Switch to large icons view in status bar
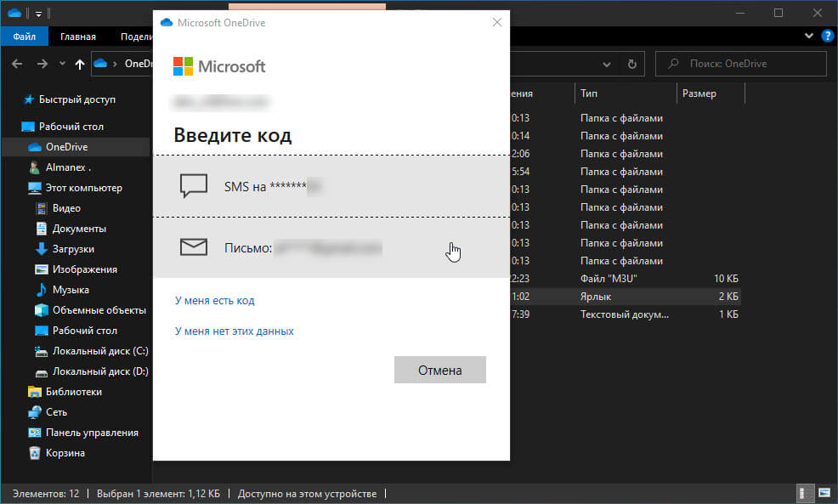This screenshot has width=838, height=504. 824,493
